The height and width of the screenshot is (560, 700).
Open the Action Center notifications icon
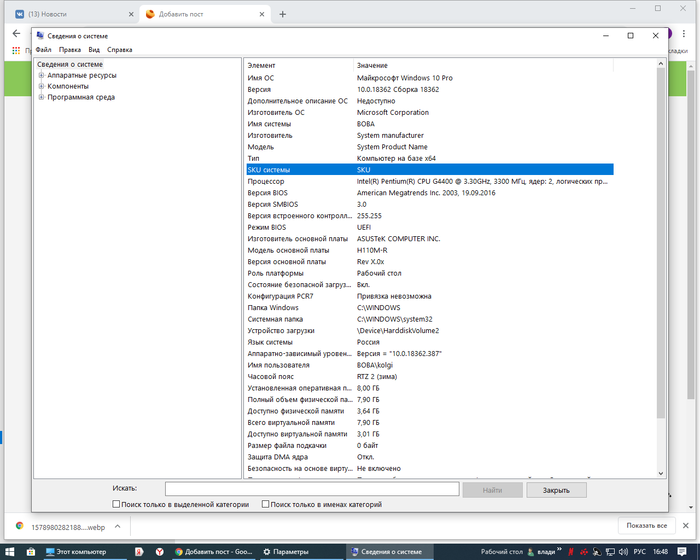[x=682, y=552]
